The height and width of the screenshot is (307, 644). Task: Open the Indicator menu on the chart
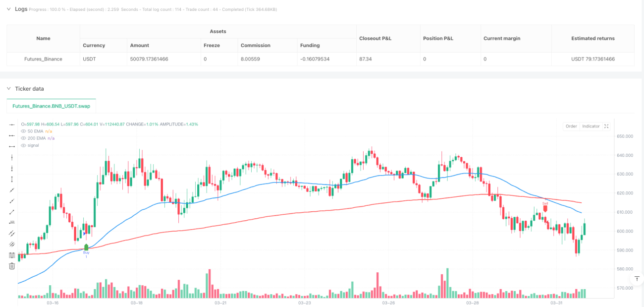(x=591, y=126)
